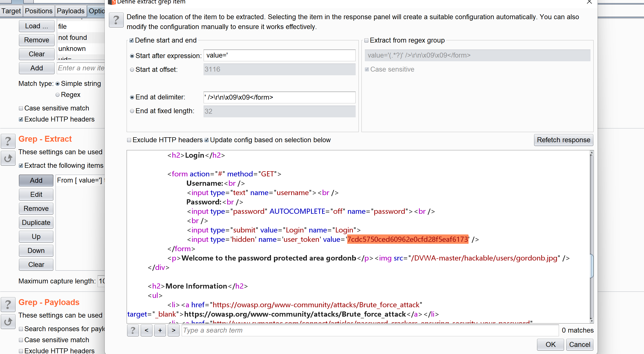Select 'file' grep match entry
644x354 pixels.
[81, 27]
